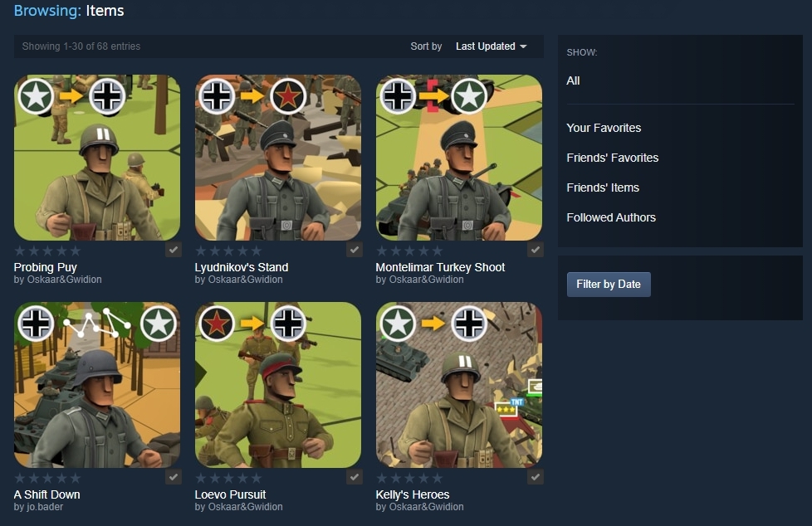Click the German cross icon on Kelly's Heroes
Screen dimensions: 812x526
[x=468, y=324]
